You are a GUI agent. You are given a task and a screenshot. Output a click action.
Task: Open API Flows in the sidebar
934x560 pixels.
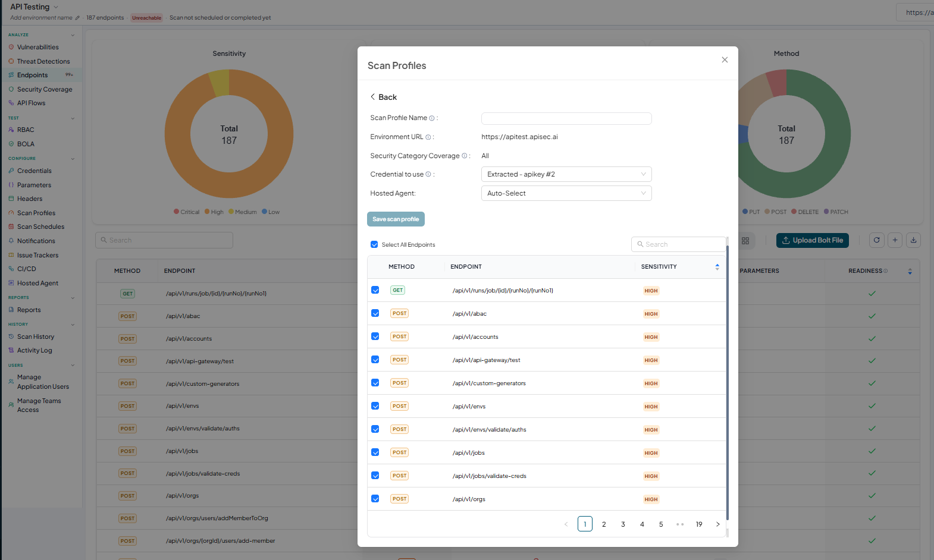pyautogui.click(x=31, y=103)
